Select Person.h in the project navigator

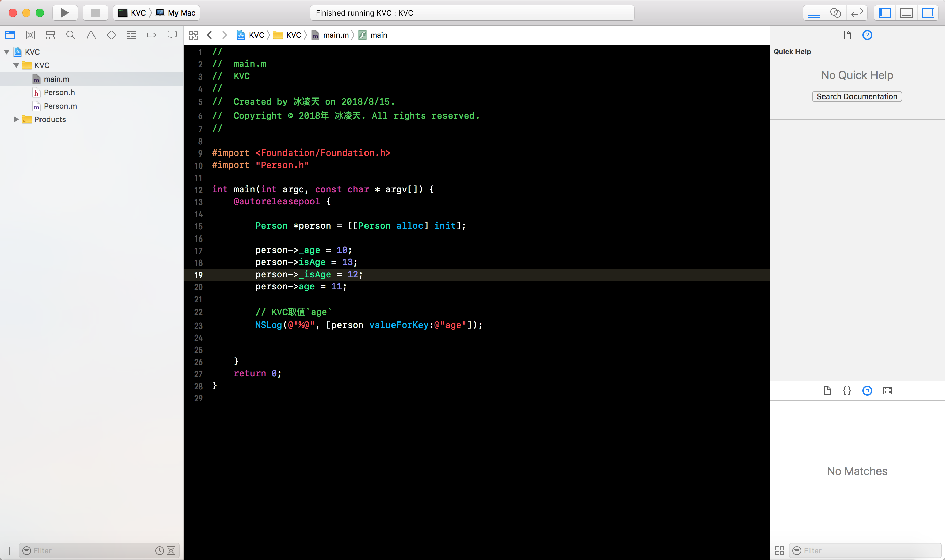coord(59,92)
